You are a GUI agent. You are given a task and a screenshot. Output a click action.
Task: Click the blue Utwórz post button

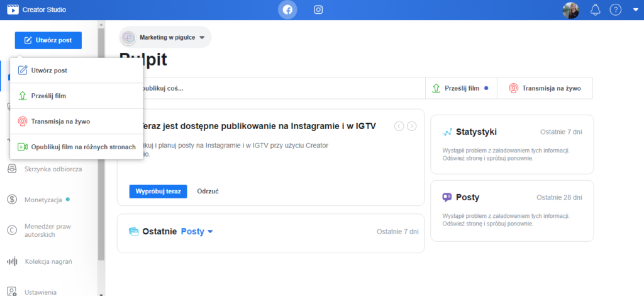(x=48, y=40)
